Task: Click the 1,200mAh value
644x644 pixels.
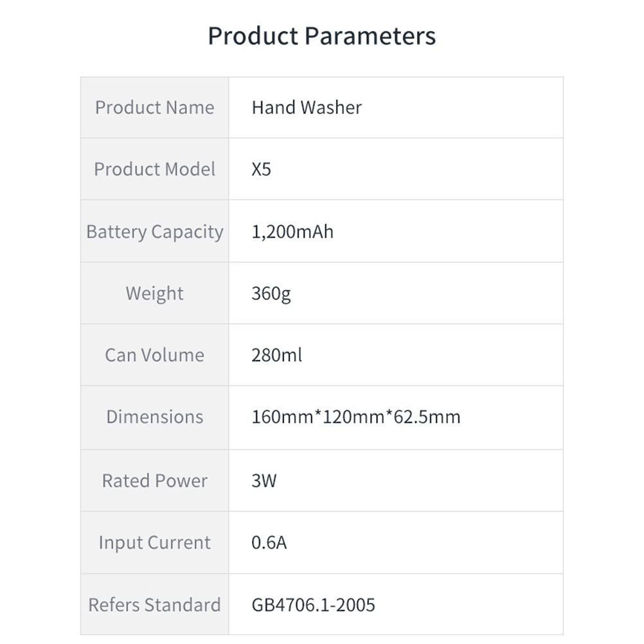Action: click(292, 231)
